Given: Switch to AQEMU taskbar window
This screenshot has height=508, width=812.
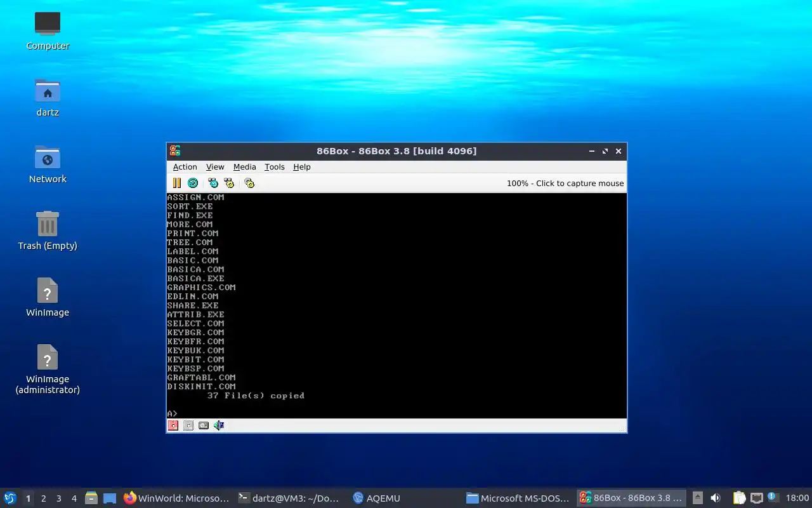Looking at the screenshot, I should point(405,498).
